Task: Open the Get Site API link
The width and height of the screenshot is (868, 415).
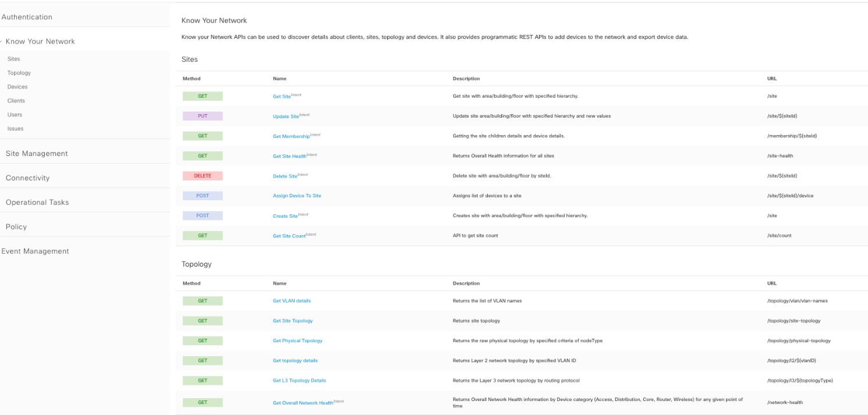Action: click(282, 97)
